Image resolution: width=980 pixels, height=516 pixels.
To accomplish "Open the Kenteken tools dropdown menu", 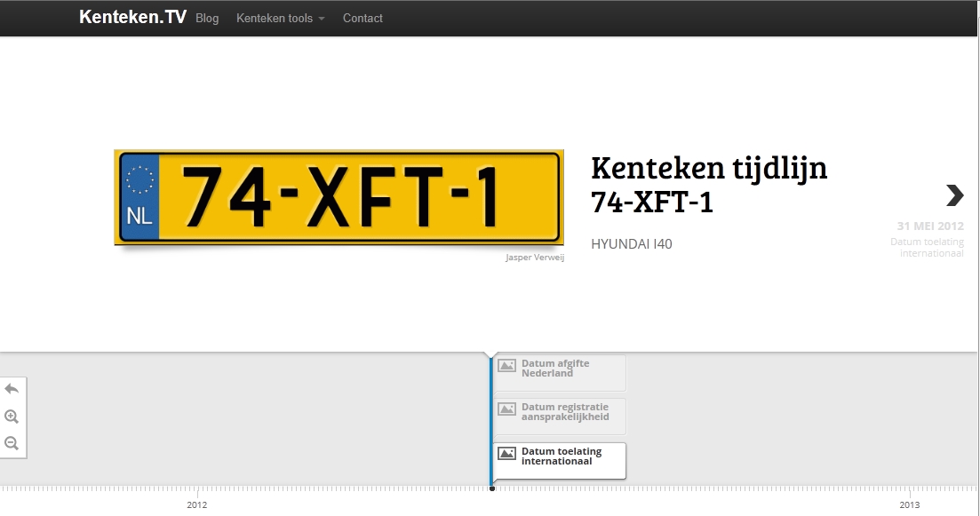I will point(280,18).
